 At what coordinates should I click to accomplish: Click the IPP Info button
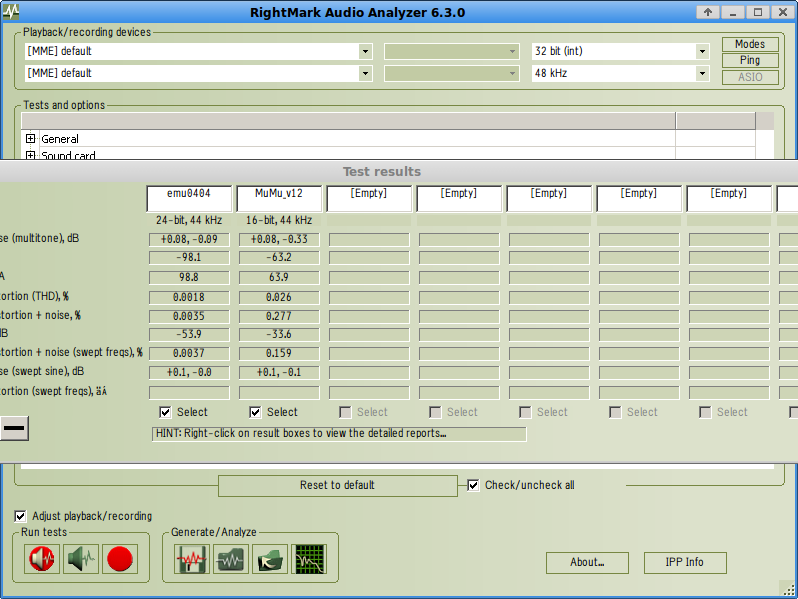click(685, 562)
